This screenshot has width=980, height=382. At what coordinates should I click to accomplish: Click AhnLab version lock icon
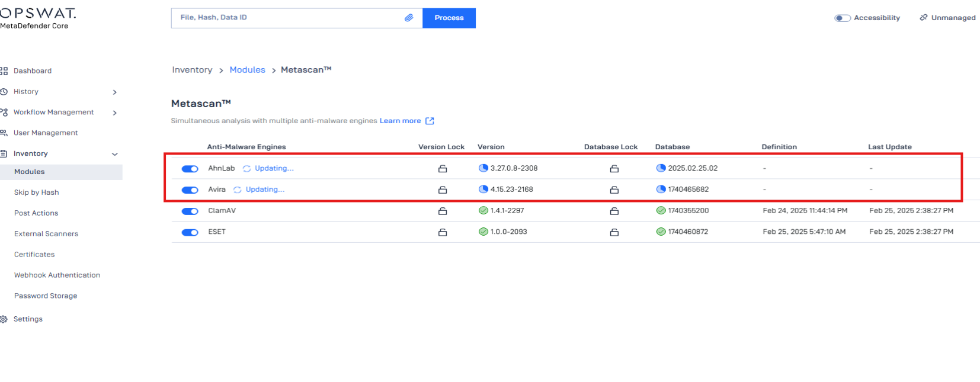[443, 169]
